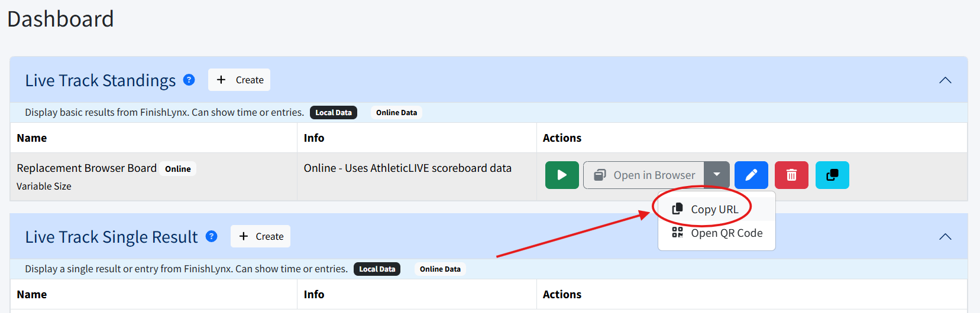980x313 pixels.
Task: Create a new Live Track Standings board
Action: coord(240,80)
